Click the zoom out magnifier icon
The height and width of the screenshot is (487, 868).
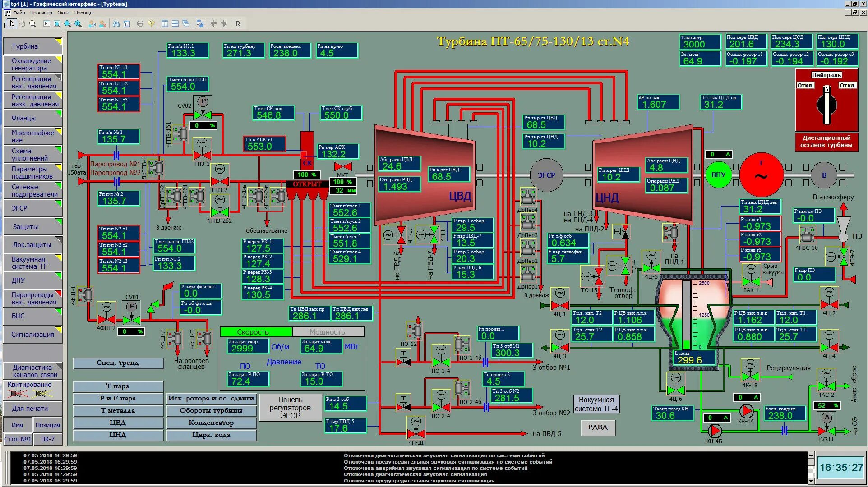pyautogui.click(x=68, y=23)
